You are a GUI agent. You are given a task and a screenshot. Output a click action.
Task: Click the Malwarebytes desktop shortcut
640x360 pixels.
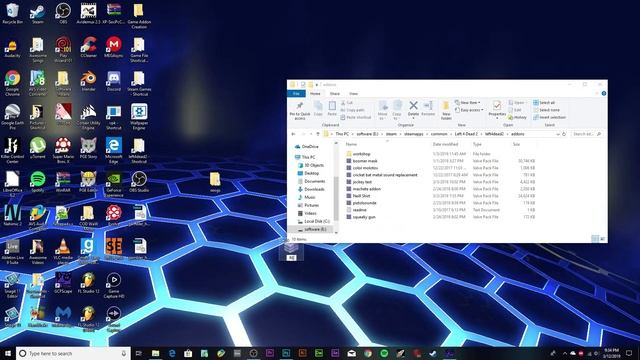pos(63,317)
